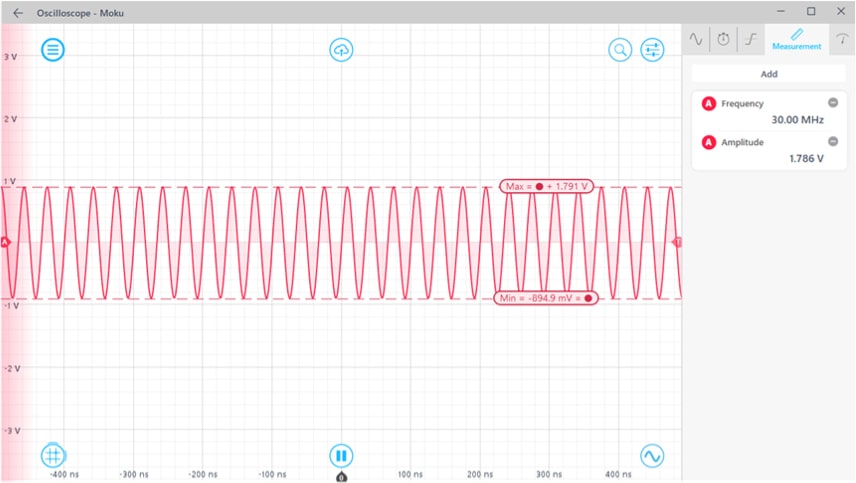Viewport: 856px width, 483px height.
Task: Open the waveform generator sine icon
Action: (652, 456)
